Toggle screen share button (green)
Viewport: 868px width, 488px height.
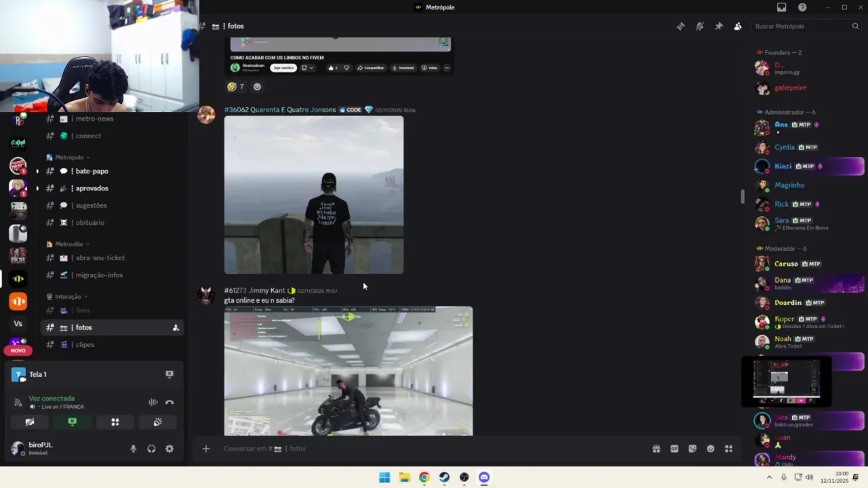pos(73,422)
